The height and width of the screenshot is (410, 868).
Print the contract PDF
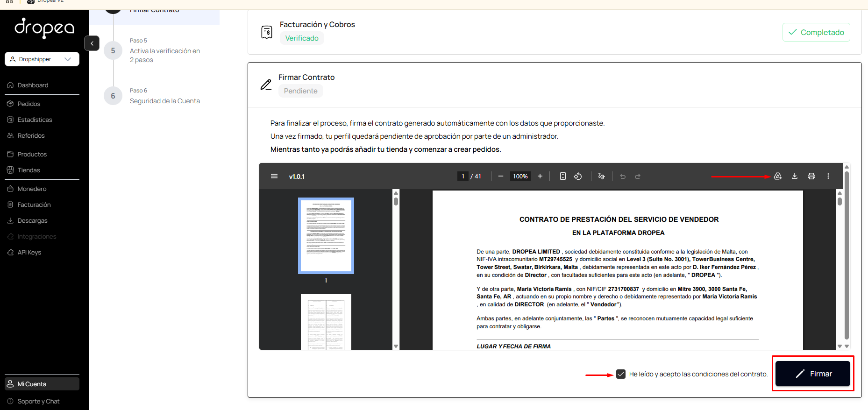click(811, 176)
